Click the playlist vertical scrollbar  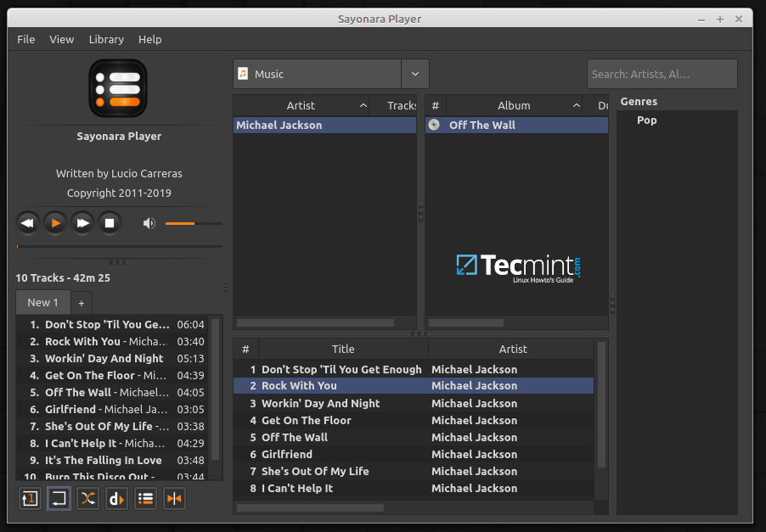click(x=216, y=390)
